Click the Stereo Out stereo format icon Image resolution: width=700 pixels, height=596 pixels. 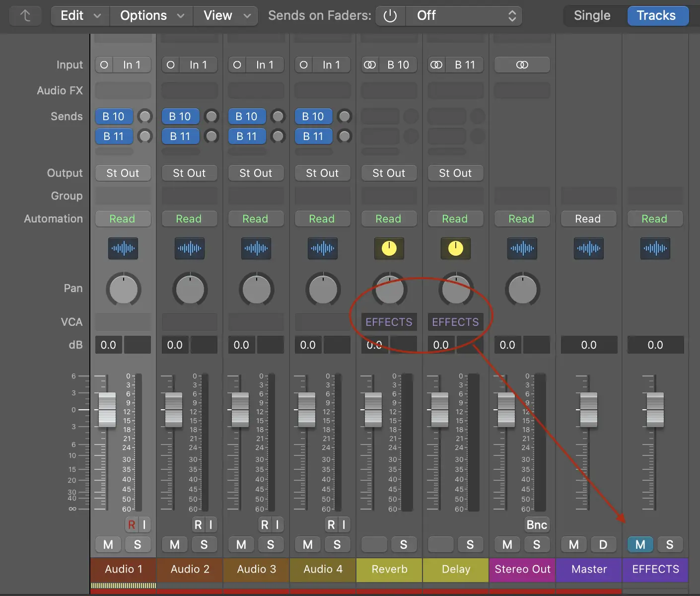pos(522,65)
